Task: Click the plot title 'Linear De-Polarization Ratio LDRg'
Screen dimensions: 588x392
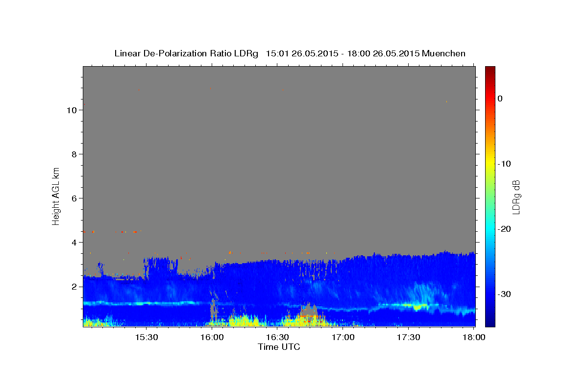Action: (x=186, y=53)
